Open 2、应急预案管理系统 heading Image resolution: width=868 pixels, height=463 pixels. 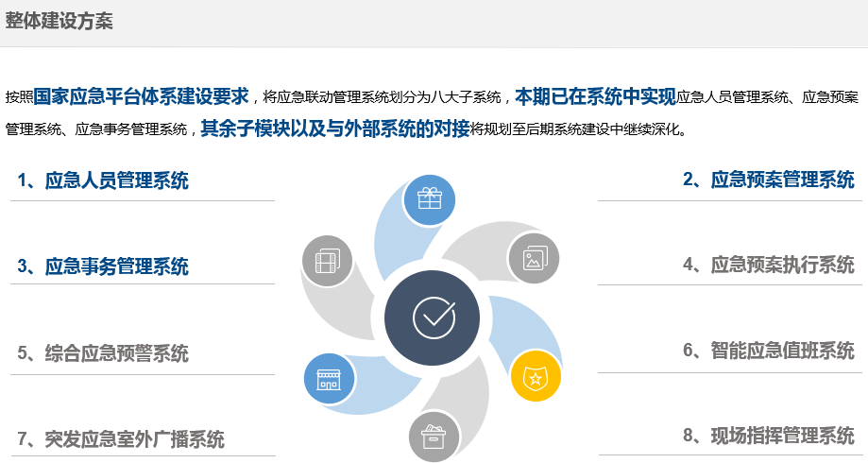pyautogui.click(x=769, y=180)
